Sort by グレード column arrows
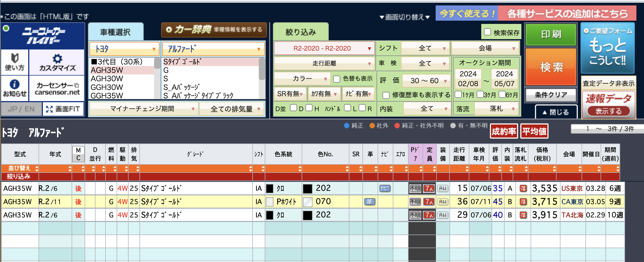644x262 pixels. (250, 169)
